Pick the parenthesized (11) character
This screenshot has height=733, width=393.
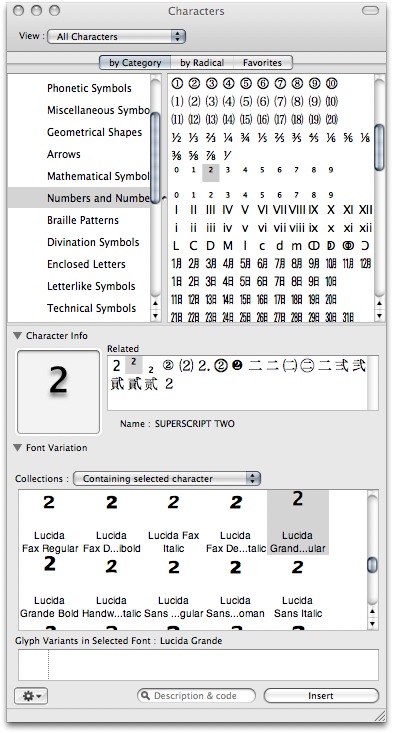[177, 119]
